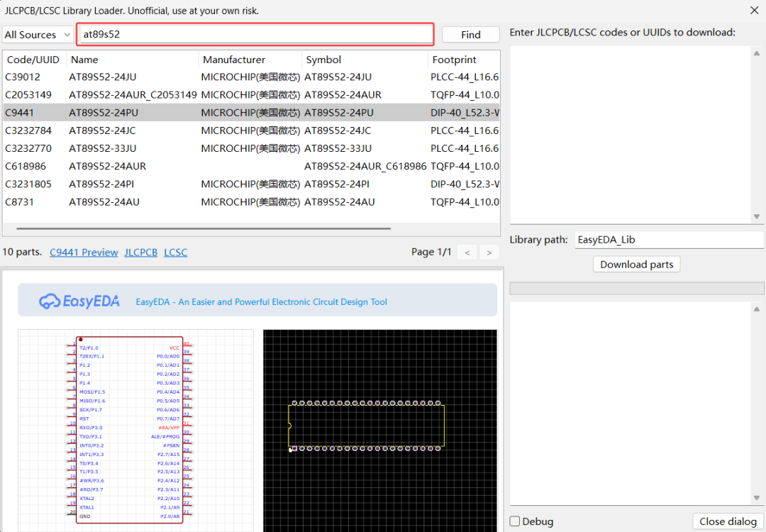Screen dimensions: 766x532
Task: Click up arrow of log area scrollbar
Action: tap(757, 309)
